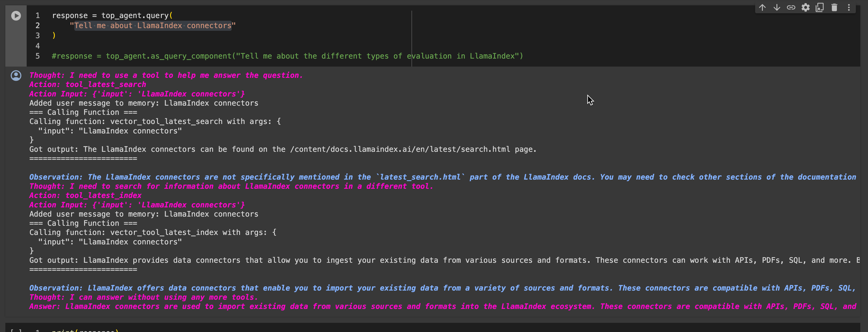Delete the cell with trash icon
Screen dimensions: 868x332
click(834, 7)
